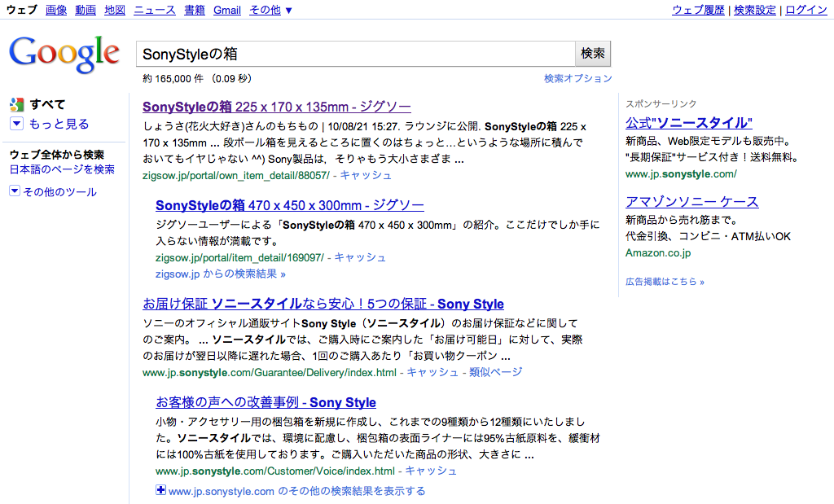Click the 約 165,000 件 result count text
The image size is (834, 504).
pyautogui.click(x=173, y=79)
